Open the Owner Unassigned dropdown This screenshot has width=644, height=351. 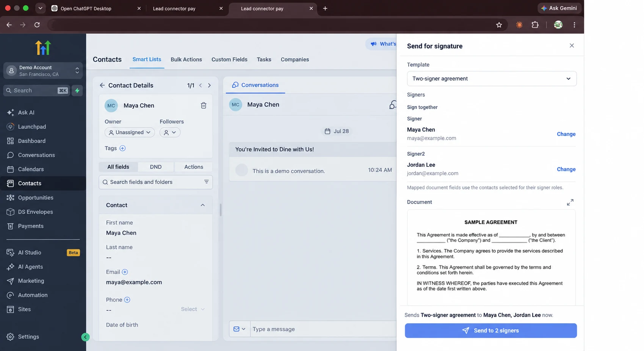(x=130, y=132)
